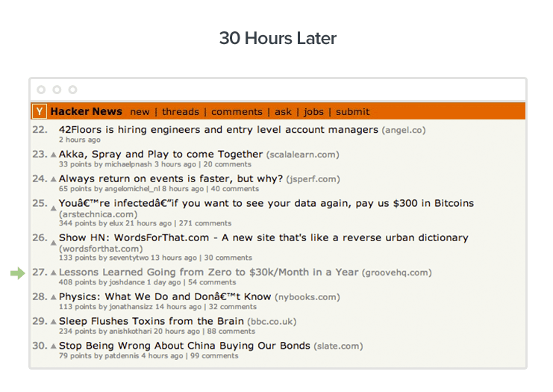Open the pay us $300 in Bitcoins story

click(x=266, y=203)
